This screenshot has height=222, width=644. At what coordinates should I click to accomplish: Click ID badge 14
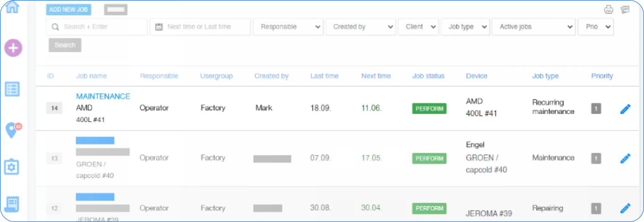[x=54, y=109]
